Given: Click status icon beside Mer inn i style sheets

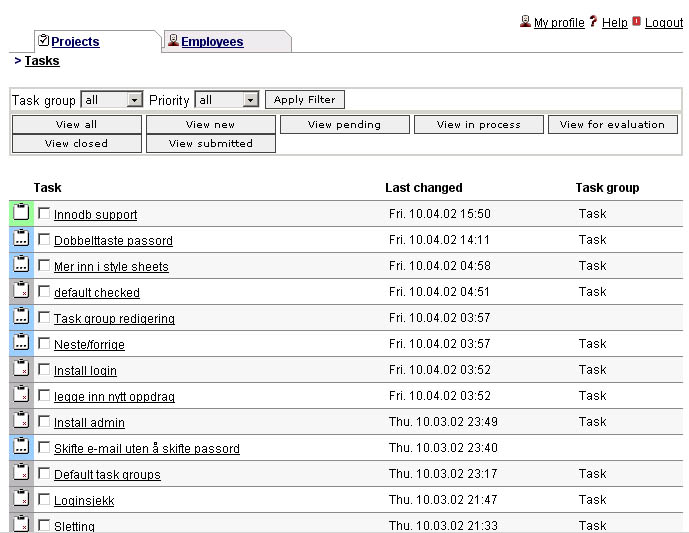Looking at the screenshot, I should (21, 264).
